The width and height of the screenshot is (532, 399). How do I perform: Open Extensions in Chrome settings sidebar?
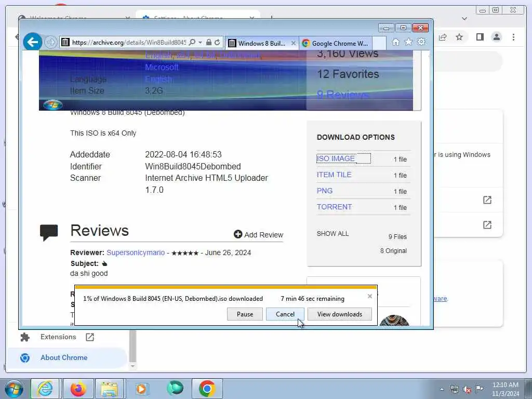click(x=58, y=337)
